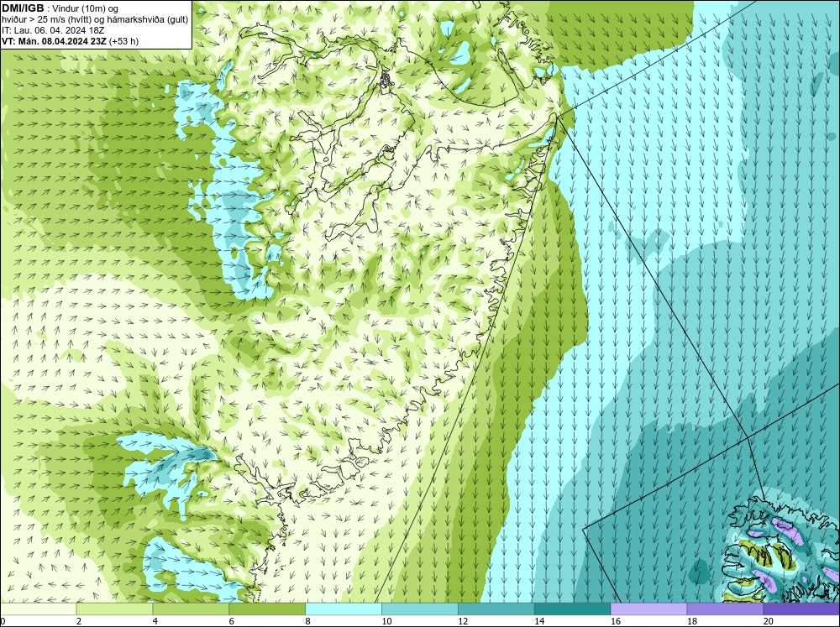
Task: Click the legend value label 4
Action: [155, 621]
